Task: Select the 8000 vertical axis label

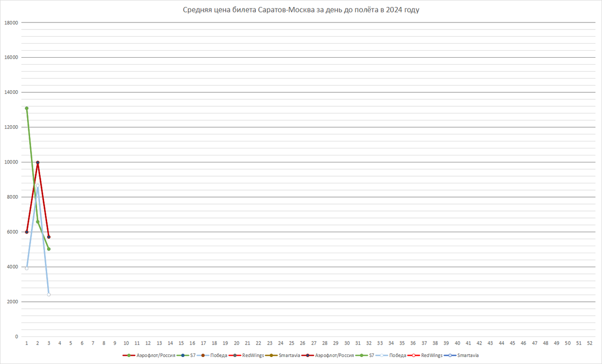Action: [12, 197]
